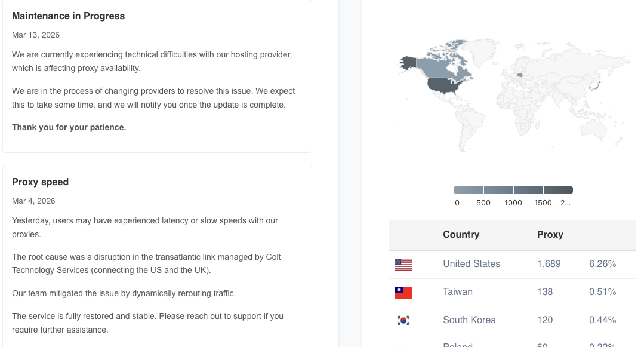This screenshot has height=347, width=644.
Task: Sort the table by Proxy column header
Action: pos(550,235)
